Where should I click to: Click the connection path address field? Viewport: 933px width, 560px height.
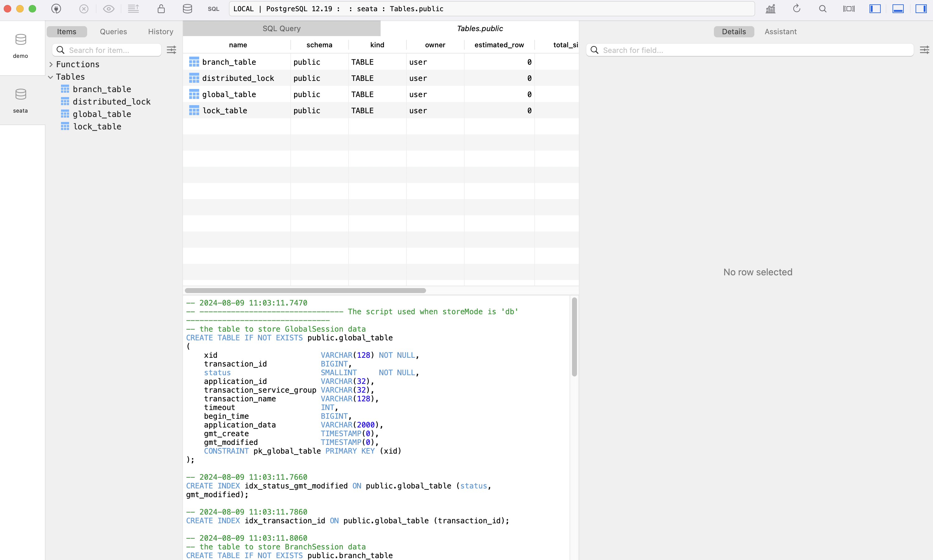[492, 9]
